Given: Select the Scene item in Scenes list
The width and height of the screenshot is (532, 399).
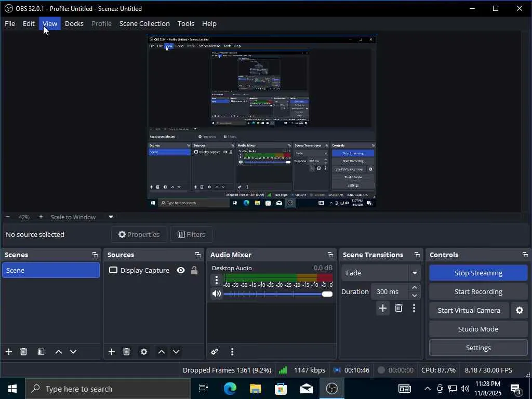Looking at the screenshot, I should pos(51,270).
